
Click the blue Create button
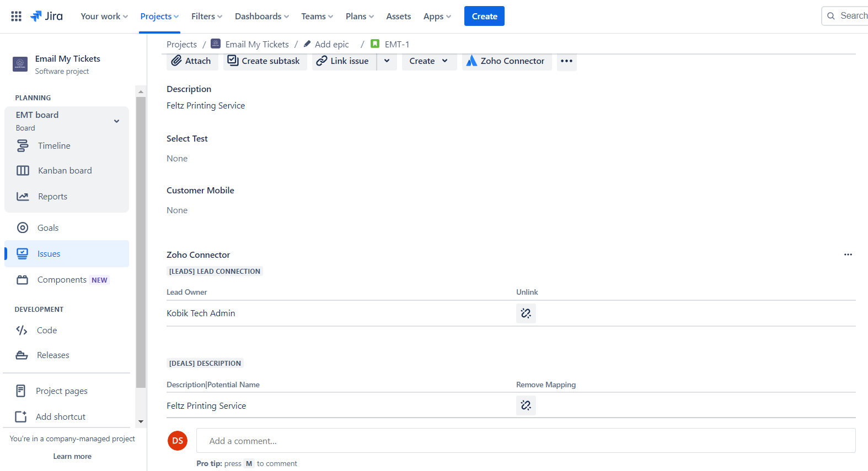pyautogui.click(x=484, y=16)
